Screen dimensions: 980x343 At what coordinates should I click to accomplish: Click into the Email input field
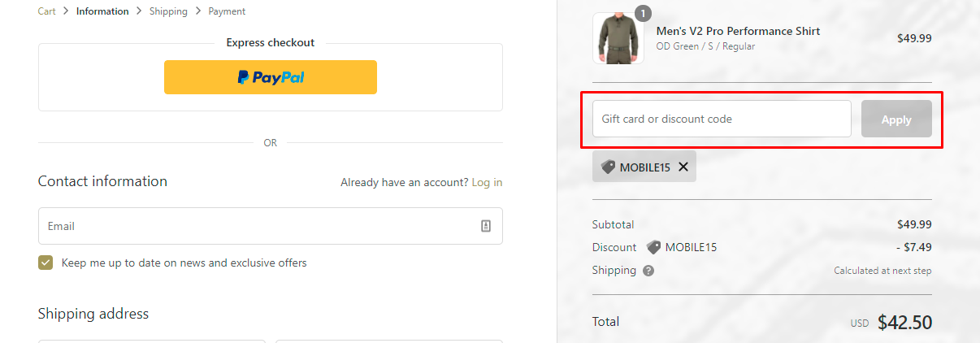click(x=260, y=226)
